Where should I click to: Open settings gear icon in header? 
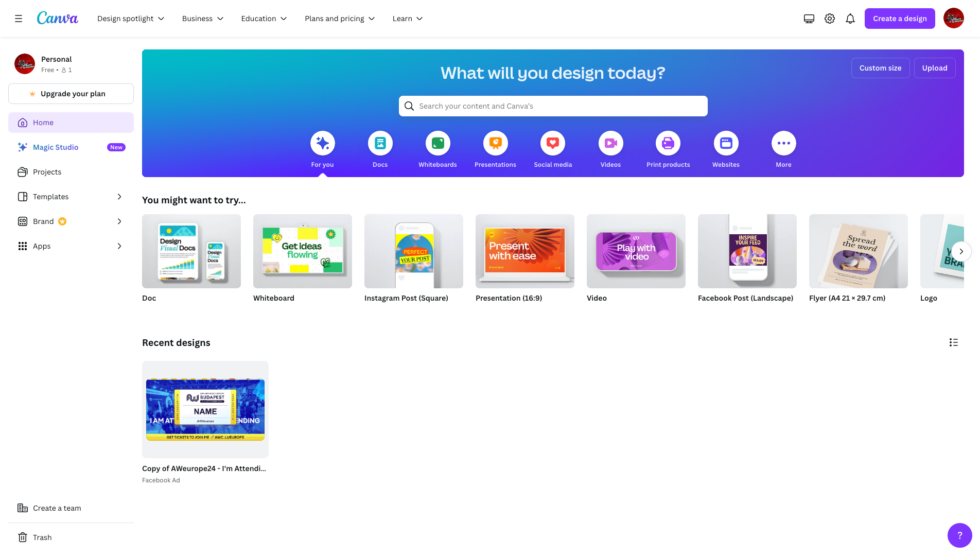[830, 19]
